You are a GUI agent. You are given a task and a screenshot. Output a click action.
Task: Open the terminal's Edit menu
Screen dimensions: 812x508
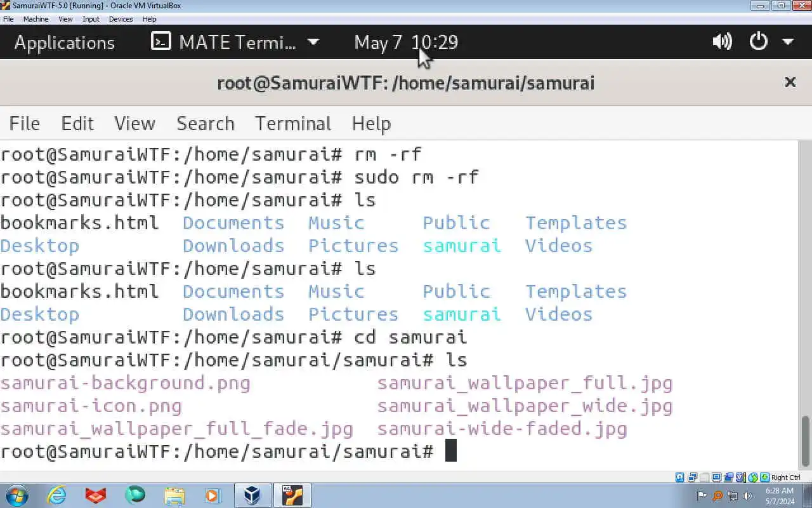[77, 123]
